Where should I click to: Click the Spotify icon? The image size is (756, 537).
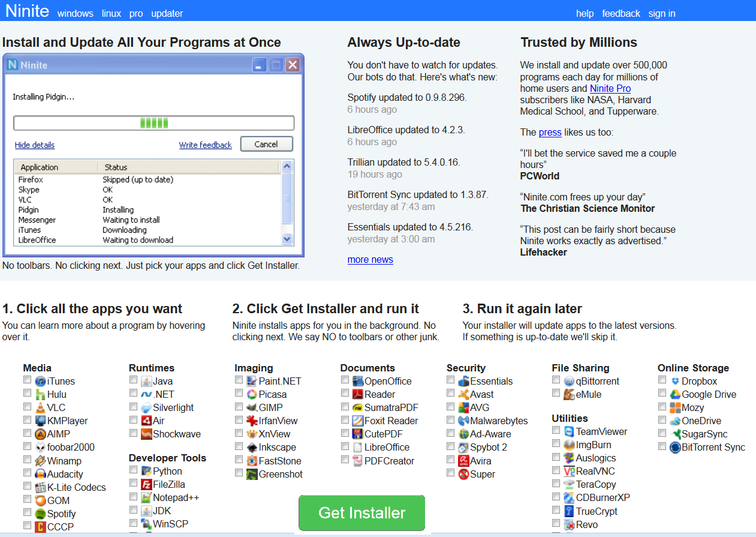tap(40, 514)
